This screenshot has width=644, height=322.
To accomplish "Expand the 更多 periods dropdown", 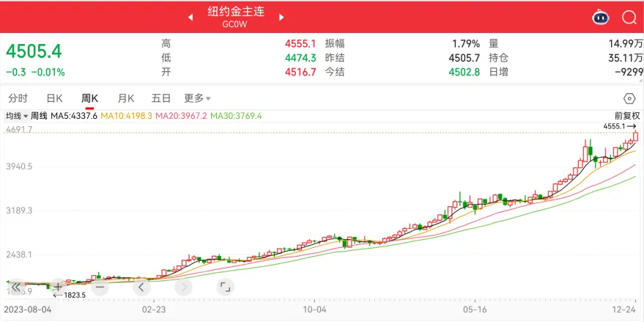I will point(196,98).
